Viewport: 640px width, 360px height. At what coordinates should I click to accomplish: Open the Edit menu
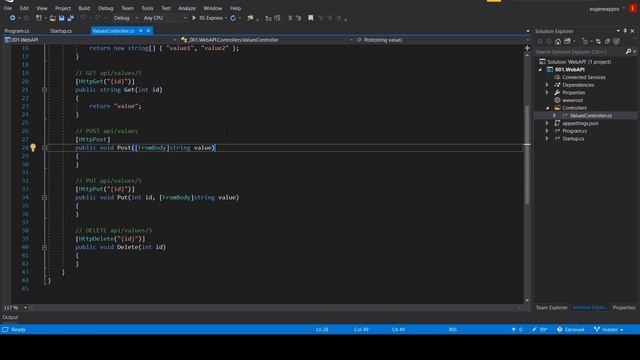pyautogui.click(x=24, y=8)
